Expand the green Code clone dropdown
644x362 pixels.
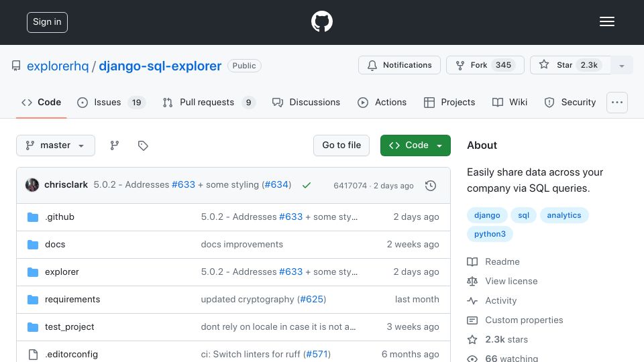[415, 145]
